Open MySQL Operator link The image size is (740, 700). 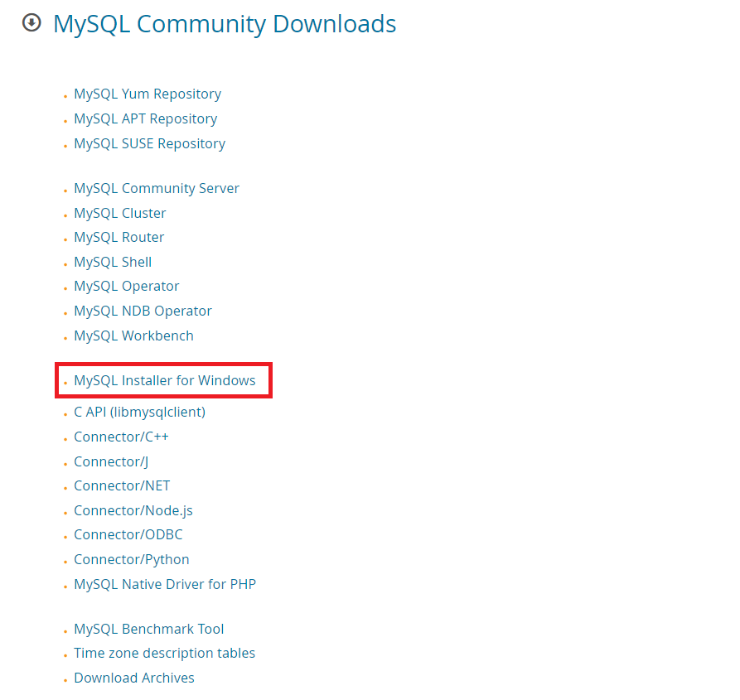127,287
